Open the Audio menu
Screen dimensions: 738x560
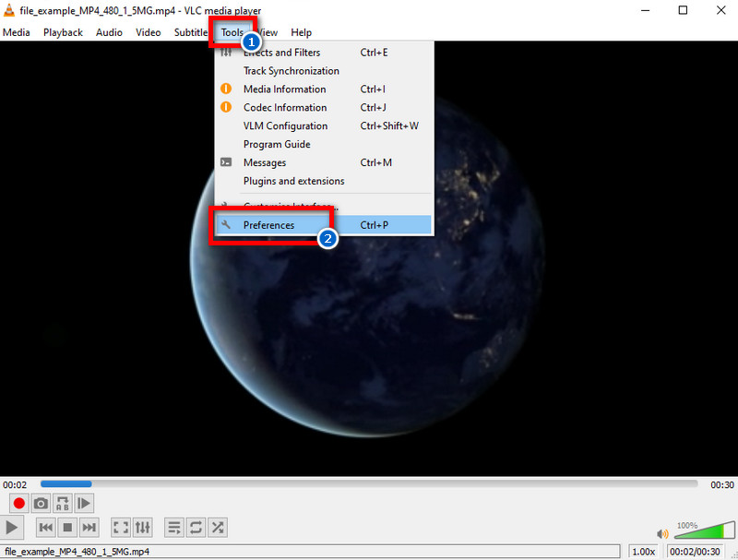pos(109,32)
